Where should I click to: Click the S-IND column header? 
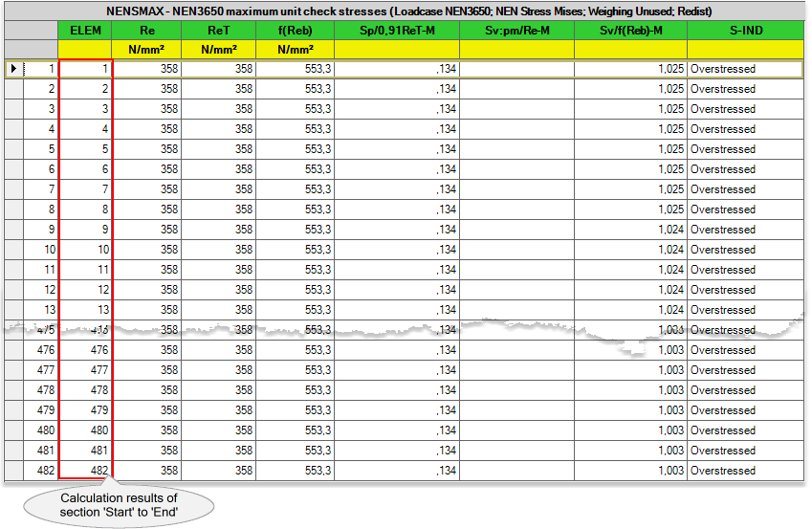745,30
